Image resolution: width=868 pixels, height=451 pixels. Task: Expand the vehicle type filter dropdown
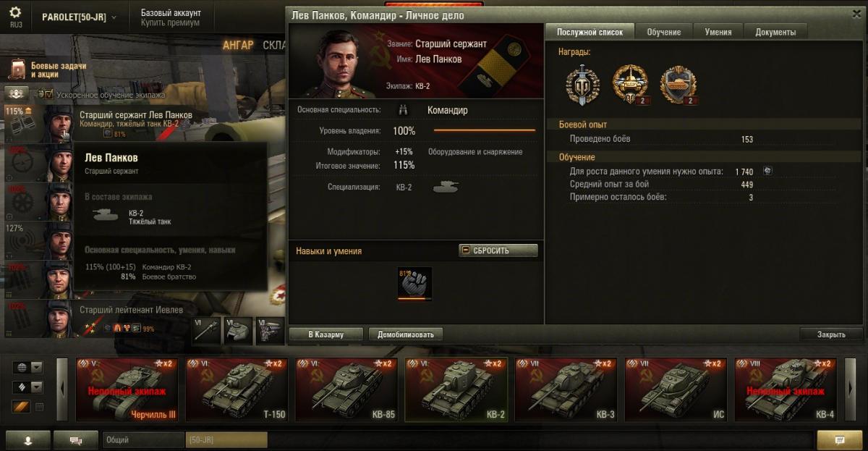click(28, 387)
